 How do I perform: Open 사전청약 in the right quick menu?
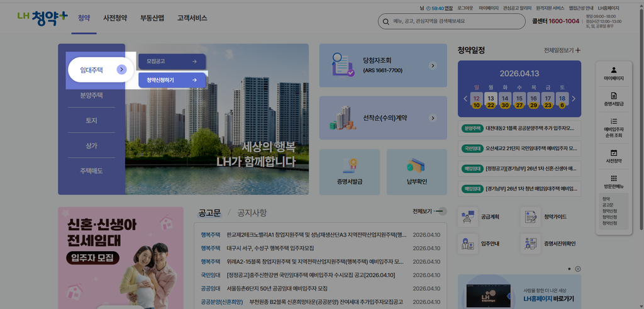pos(614,156)
